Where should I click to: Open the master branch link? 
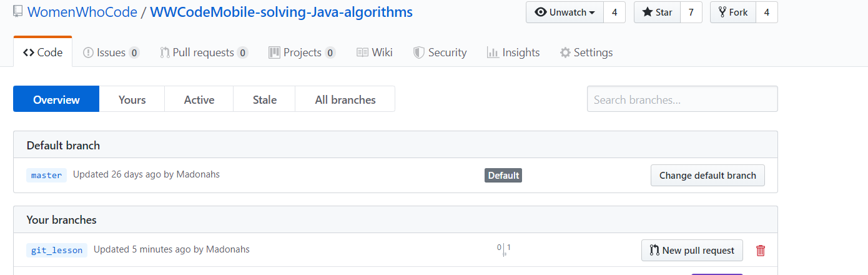(x=47, y=175)
